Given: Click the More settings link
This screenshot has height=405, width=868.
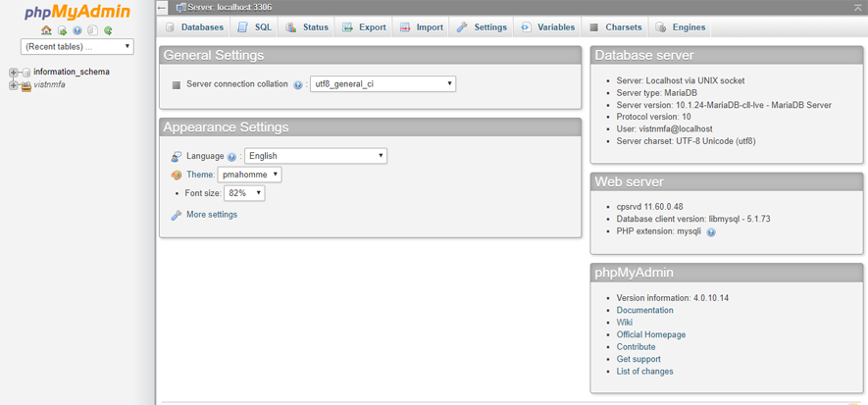Looking at the screenshot, I should pos(212,215).
